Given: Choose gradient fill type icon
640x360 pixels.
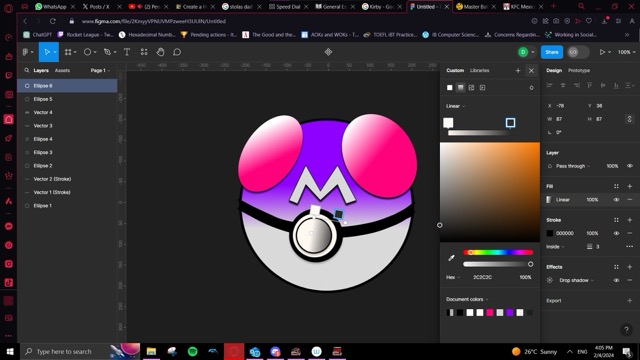Looking at the screenshot, I should (460, 87).
